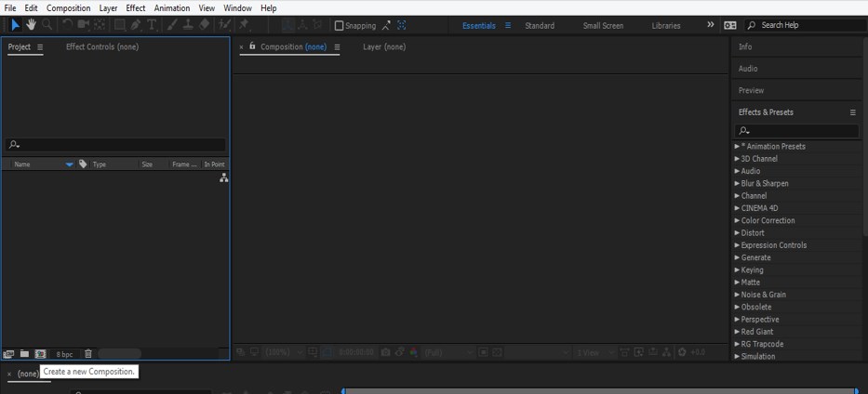This screenshot has height=394, width=868.
Task: Expand the 3D Channel effects category
Action: (737, 159)
